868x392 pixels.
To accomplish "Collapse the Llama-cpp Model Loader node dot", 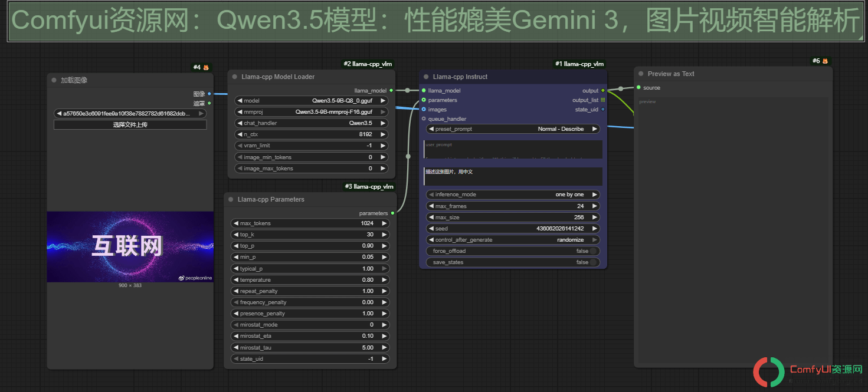I will click(x=234, y=77).
